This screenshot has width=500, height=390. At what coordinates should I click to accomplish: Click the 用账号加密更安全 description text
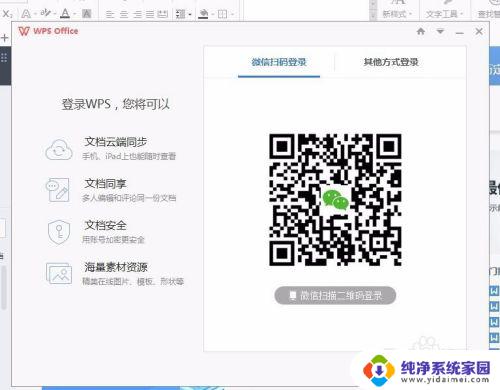(113, 239)
